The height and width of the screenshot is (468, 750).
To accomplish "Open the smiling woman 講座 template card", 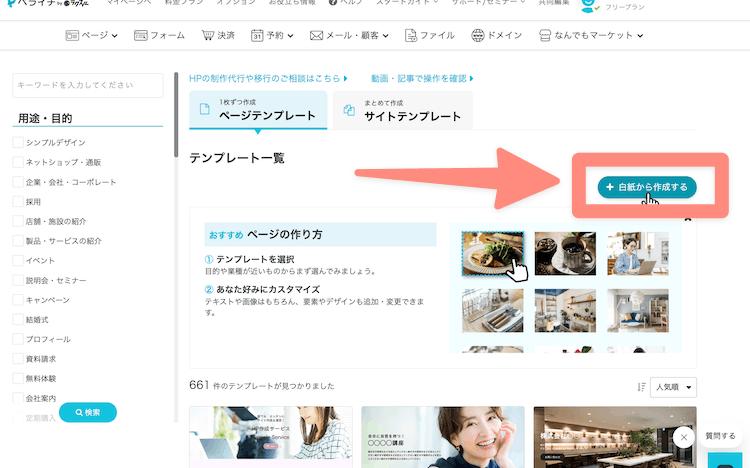I will 443,437.
